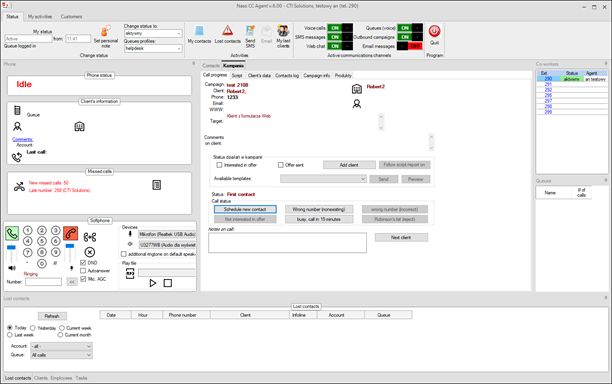Switch to the Script tab

coord(237,75)
